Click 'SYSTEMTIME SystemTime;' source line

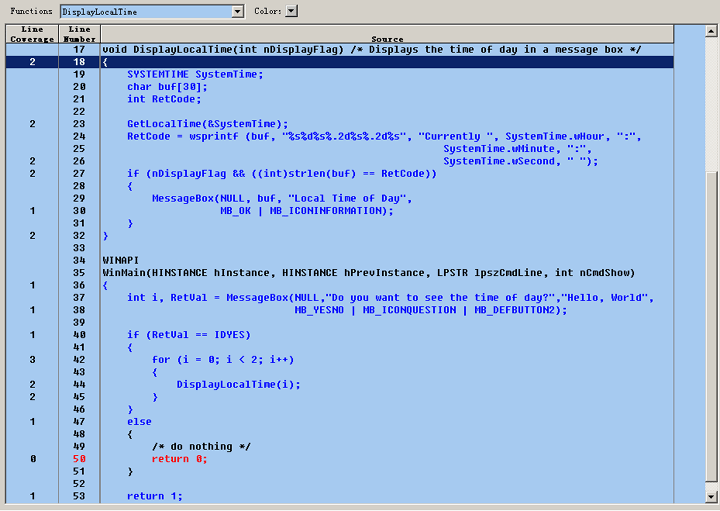pyautogui.click(x=195, y=74)
